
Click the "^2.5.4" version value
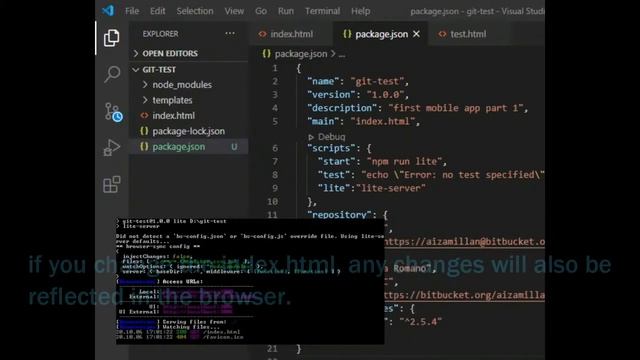[x=420, y=322]
